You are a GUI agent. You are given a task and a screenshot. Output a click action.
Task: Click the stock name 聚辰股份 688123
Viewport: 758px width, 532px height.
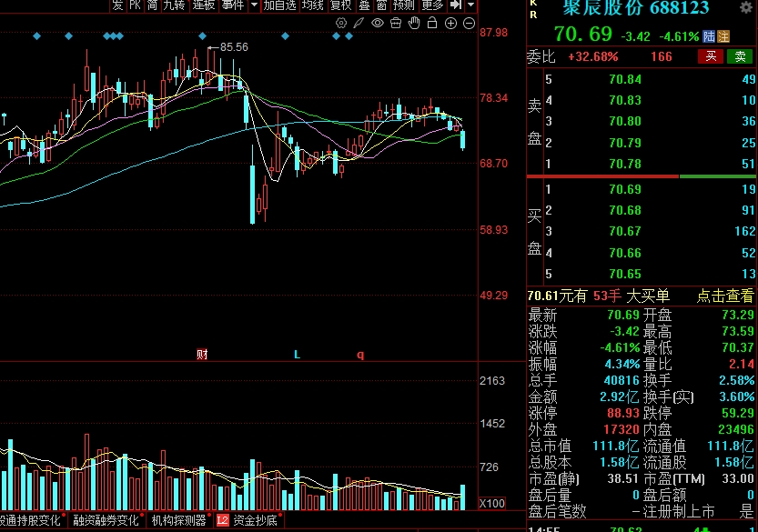(635, 7)
